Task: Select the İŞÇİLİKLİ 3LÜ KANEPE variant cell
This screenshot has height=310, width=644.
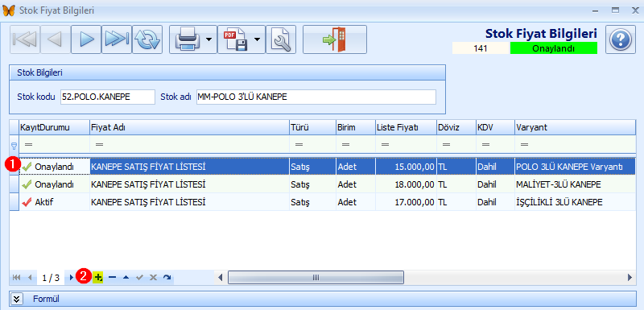Action: click(575, 202)
